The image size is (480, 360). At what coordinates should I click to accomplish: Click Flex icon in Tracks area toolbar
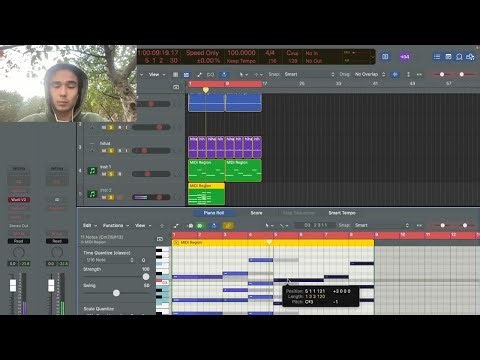tap(210, 74)
